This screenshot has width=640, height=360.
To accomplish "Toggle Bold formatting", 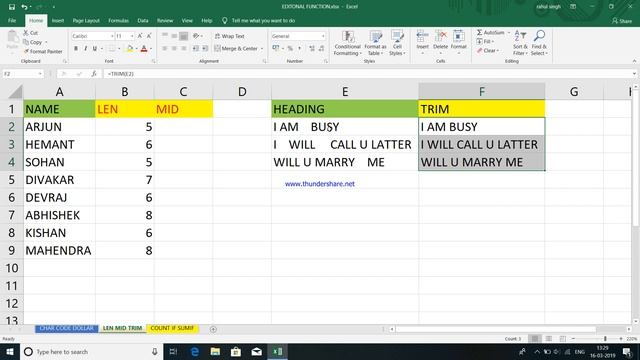I will [76, 49].
